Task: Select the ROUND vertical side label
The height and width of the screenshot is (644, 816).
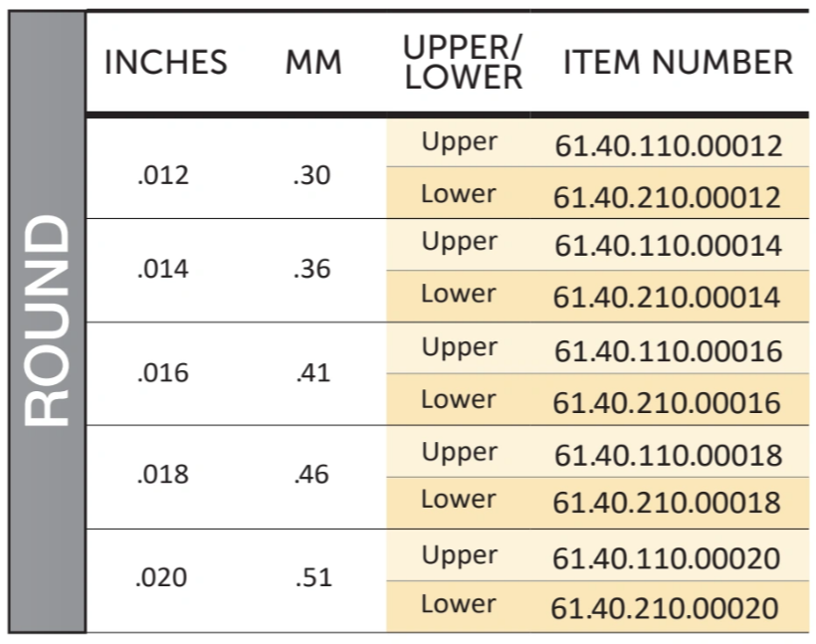Action: (x=47, y=321)
